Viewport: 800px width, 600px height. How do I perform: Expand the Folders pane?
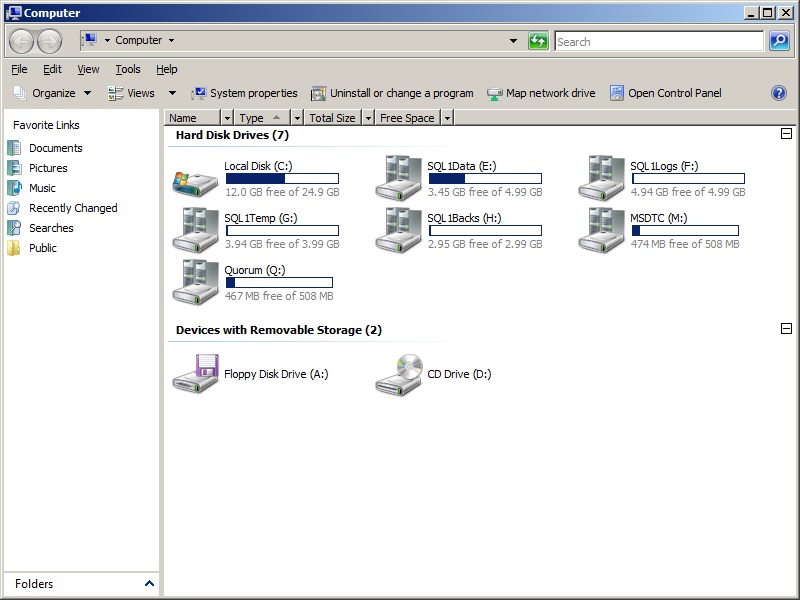[149, 584]
